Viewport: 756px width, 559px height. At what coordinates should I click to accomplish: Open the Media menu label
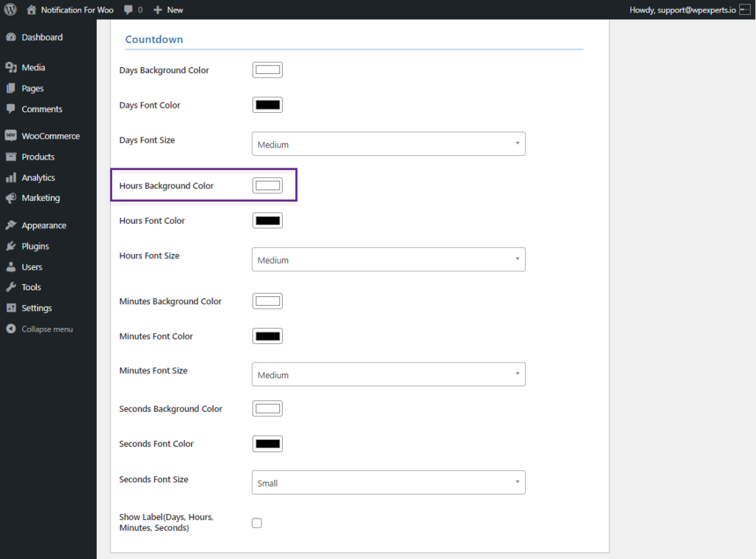click(x=33, y=67)
